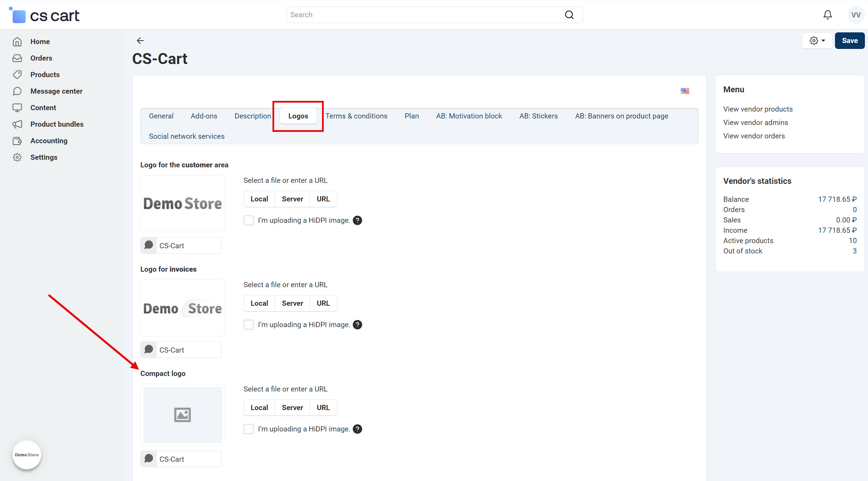868x481 pixels.
Task: Click the Accounting wallet icon in sidebar
Action: 17,141
